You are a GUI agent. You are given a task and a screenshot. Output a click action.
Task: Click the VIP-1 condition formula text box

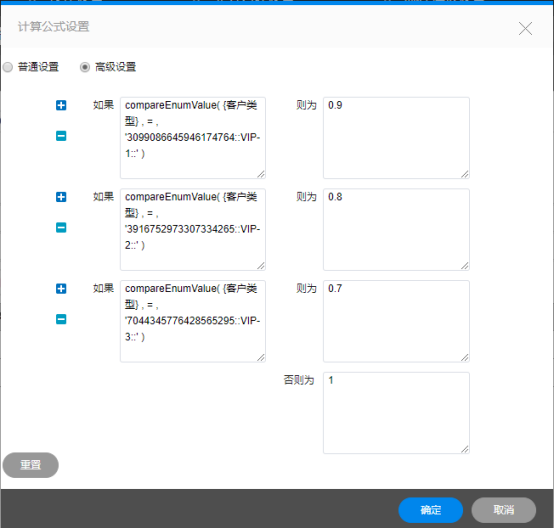(193, 138)
